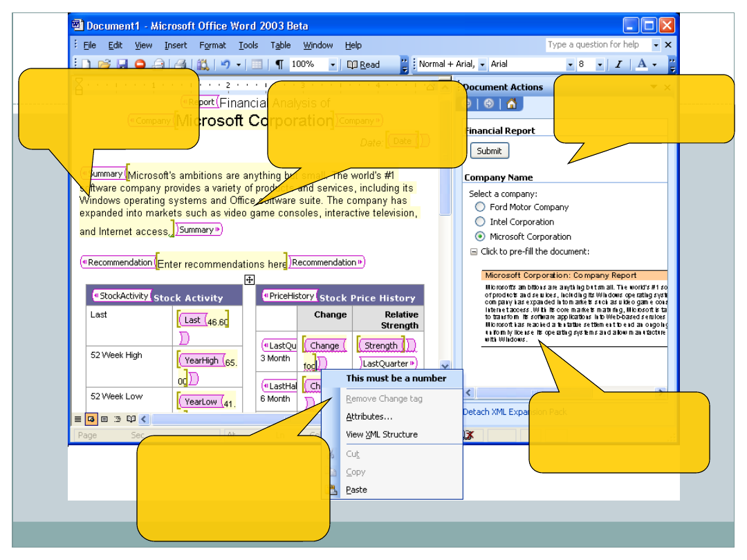Click the Print icon in the toolbar

180,64
